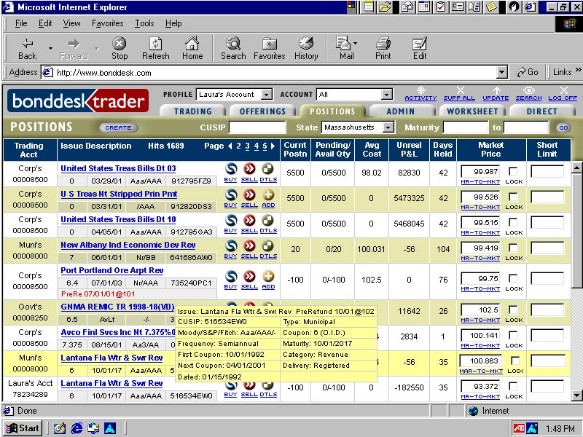This screenshot has width=583, height=437.
Task: Click the Activity icon in the header
Action: 421,94
